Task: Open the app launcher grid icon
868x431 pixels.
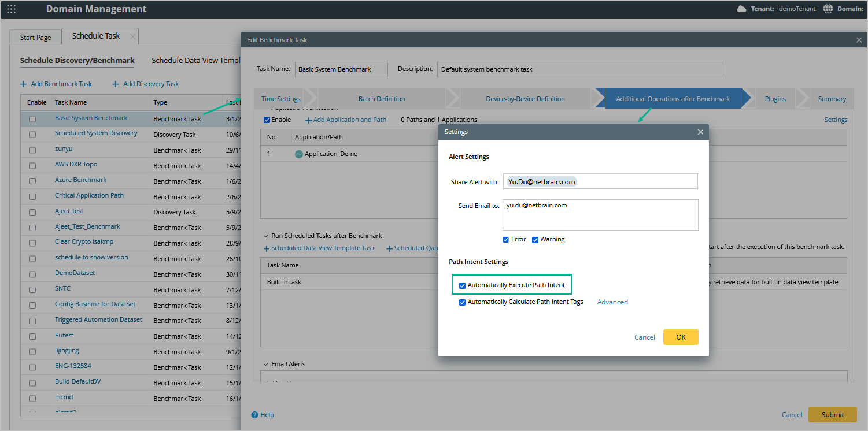Action: click(12, 9)
